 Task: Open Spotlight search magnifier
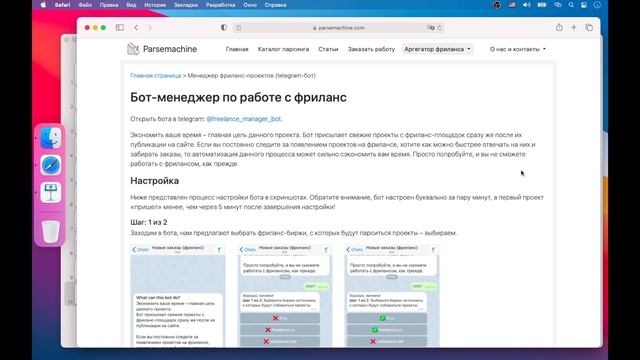(x=571, y=5)
